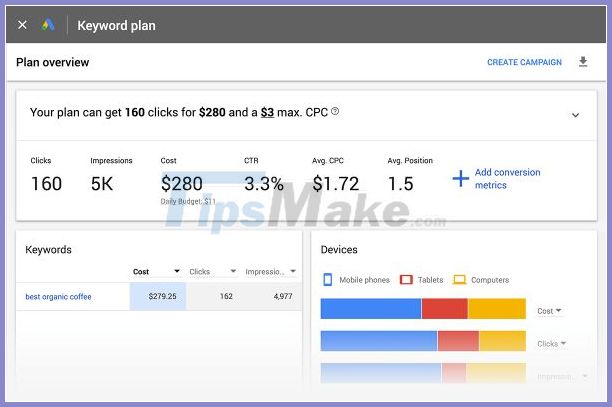This screenshot has width=612, height=407.
Task: Click the plus icon for conversion metrics
Action: click(461, 179)
